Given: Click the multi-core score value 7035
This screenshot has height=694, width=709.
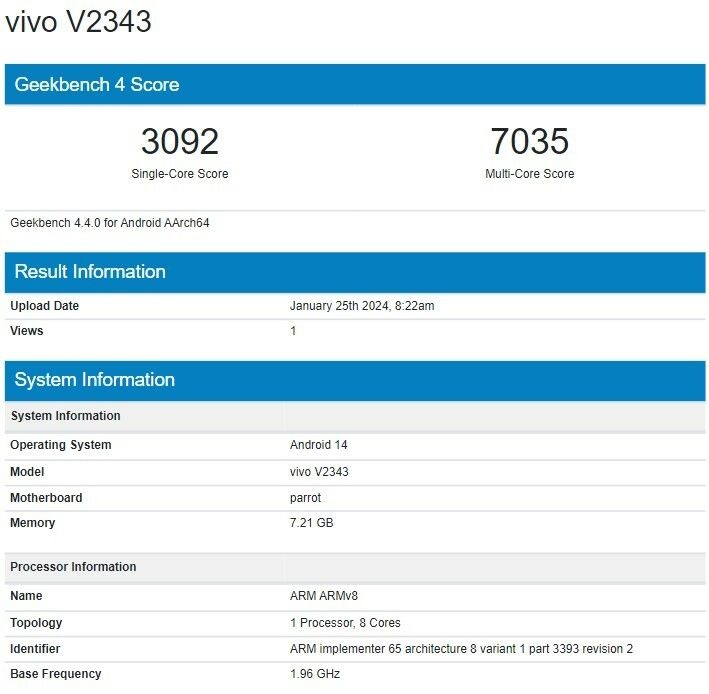Looking at the screenshot, I should [529, 142].
